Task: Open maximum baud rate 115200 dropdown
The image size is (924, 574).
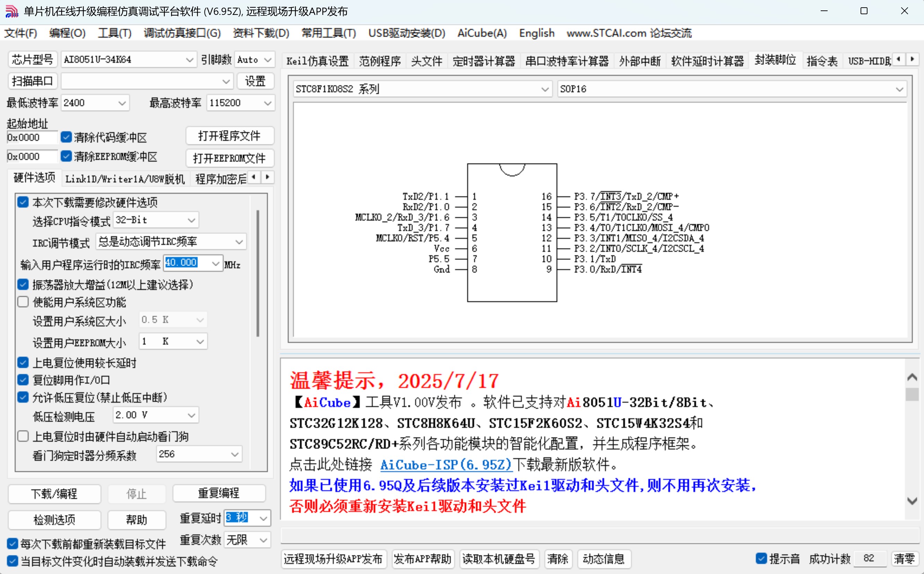Action: tap(241, 103)
